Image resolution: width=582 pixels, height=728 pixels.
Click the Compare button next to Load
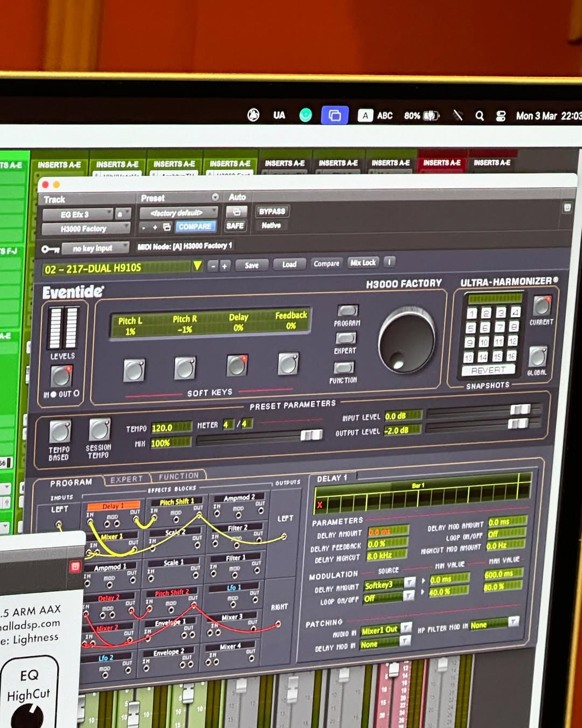[327, 264]
